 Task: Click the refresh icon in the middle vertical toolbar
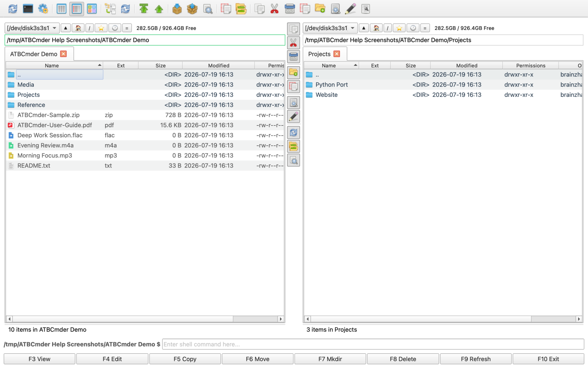click(x=293, y=132)
